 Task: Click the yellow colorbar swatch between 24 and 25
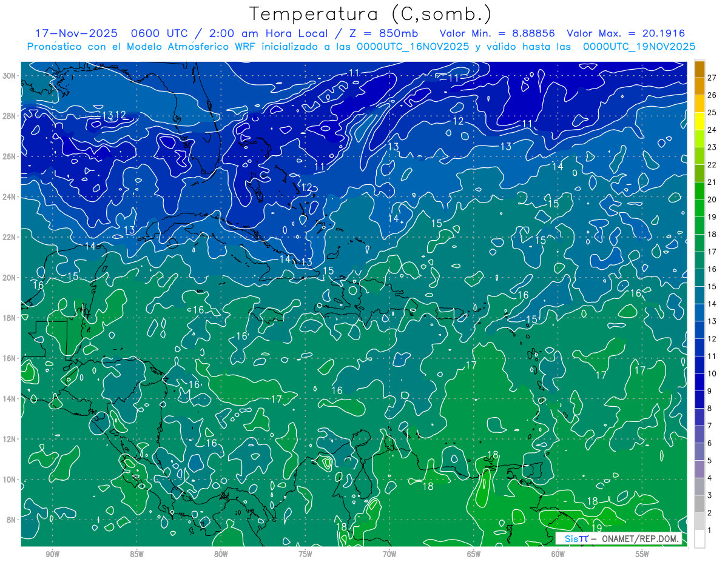pyautogui.click(x=699, y=121)
